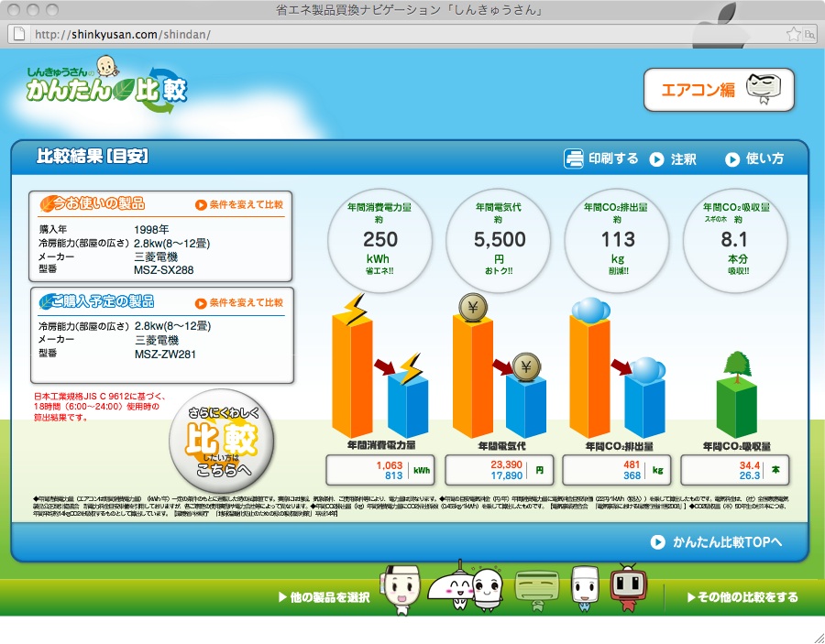
Task: Click the printer icon next to 印刷する
Action: pyautogui.click(x=574, y=158)
